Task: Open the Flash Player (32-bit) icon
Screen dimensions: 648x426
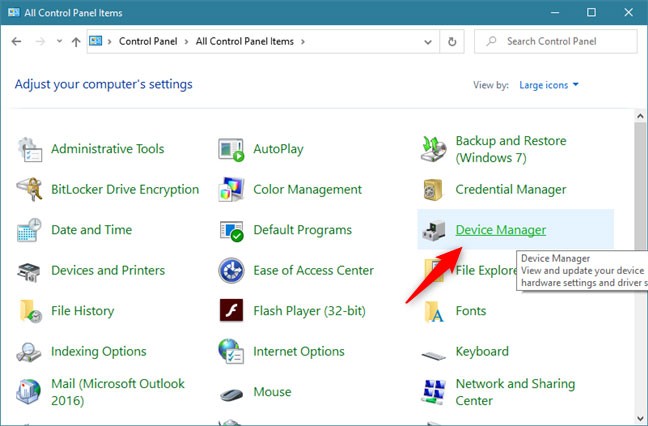Action: coord(232,311)
